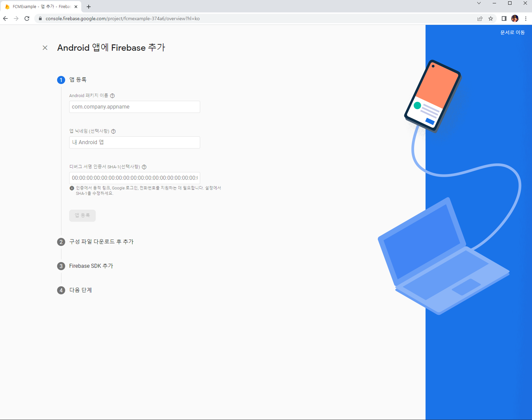
Task: Focus the debug signing SHA-1 field
Action: coord(135,178)
